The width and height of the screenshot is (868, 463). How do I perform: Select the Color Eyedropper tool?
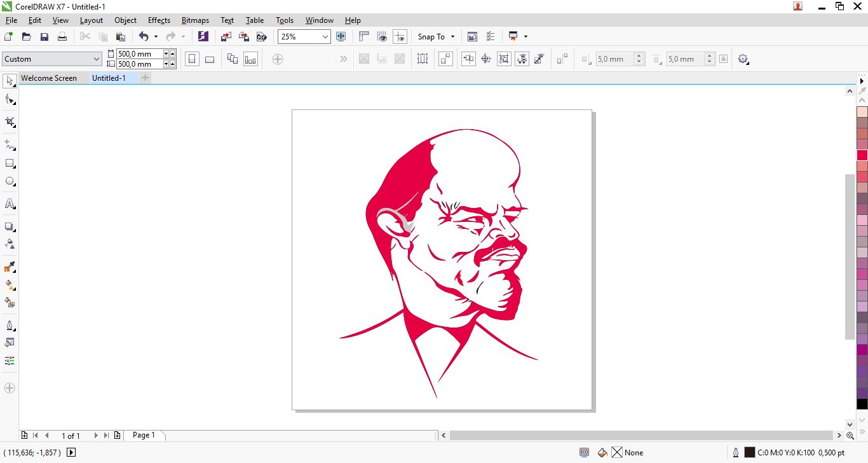click(x=10, y=267)
